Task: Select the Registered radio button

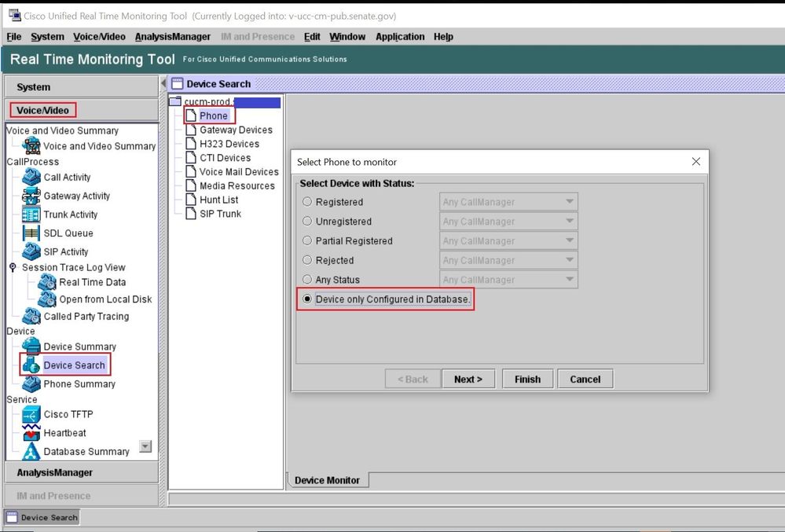Action: (307, 202)
